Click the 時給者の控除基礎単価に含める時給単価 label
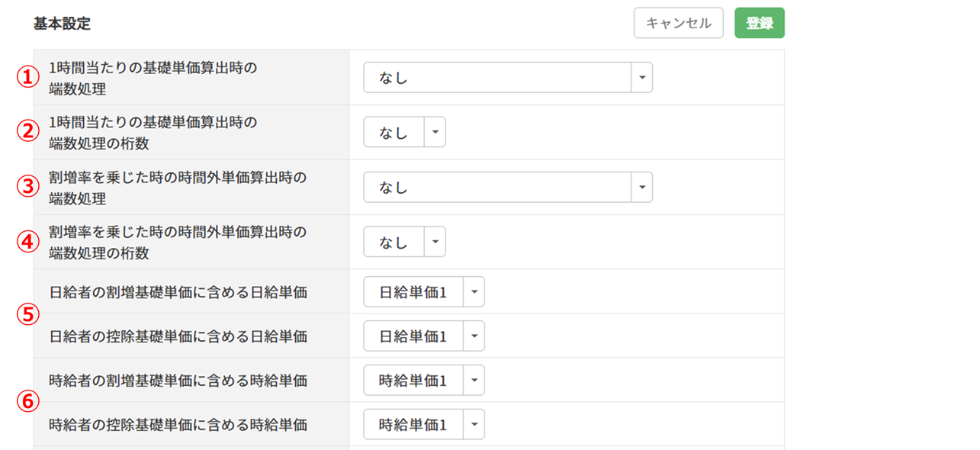 pos(178,425)
